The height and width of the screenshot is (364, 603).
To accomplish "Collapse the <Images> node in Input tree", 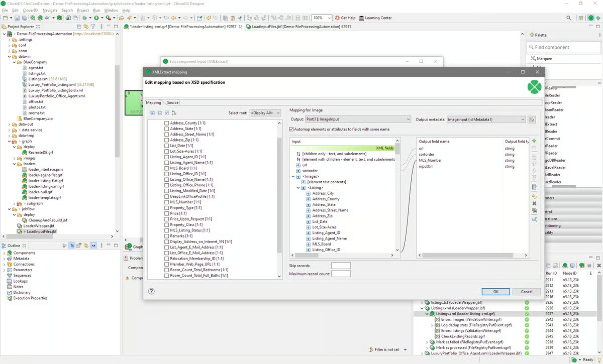I will coord(293,176).
